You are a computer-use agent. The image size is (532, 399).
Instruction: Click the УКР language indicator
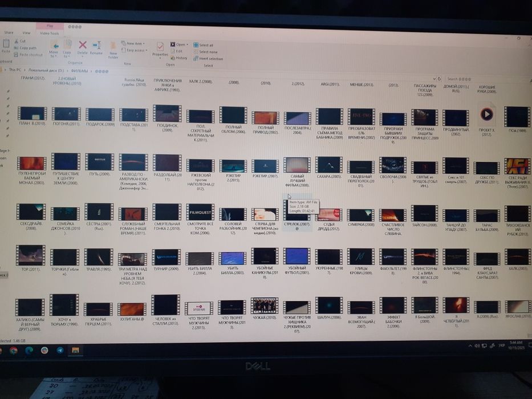[x=501, y=346]
